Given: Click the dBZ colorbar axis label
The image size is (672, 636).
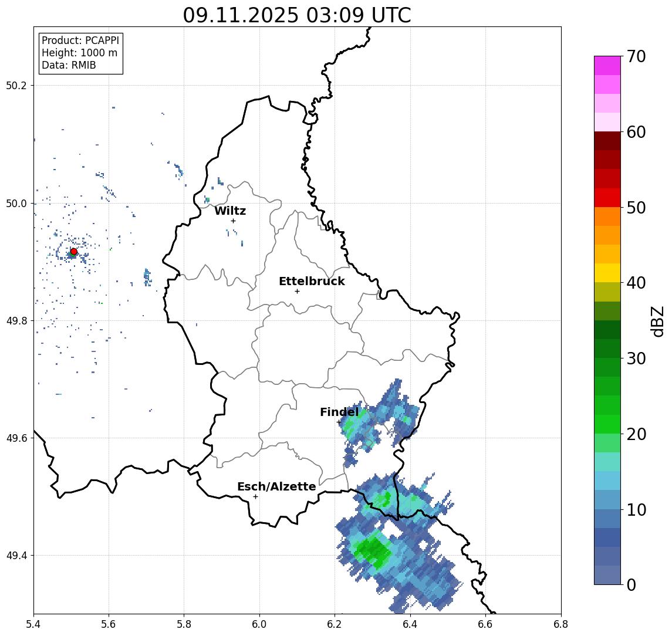Looking at the screenshot, I should point(657,321).
